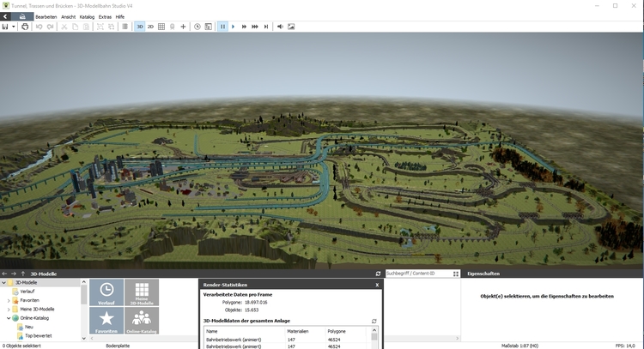Open the Hilfe menu
The height and width of the screenshot is (349, 644).
(120, 17)
